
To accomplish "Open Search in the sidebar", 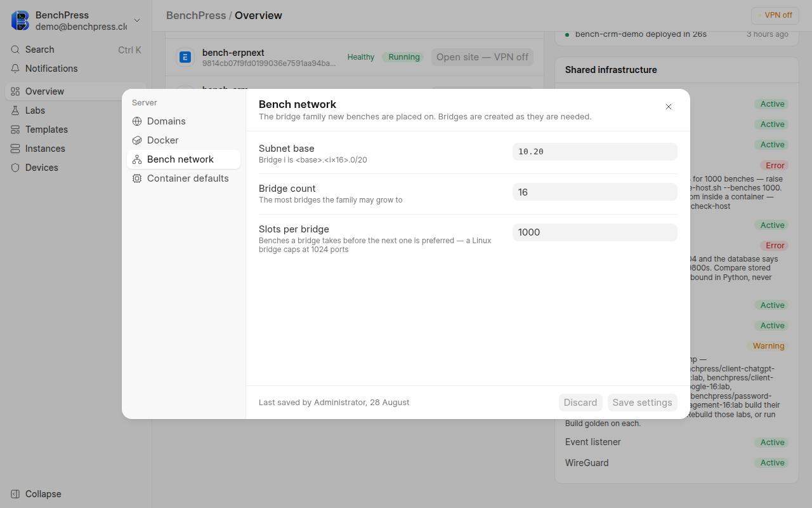I will point(75,50).
